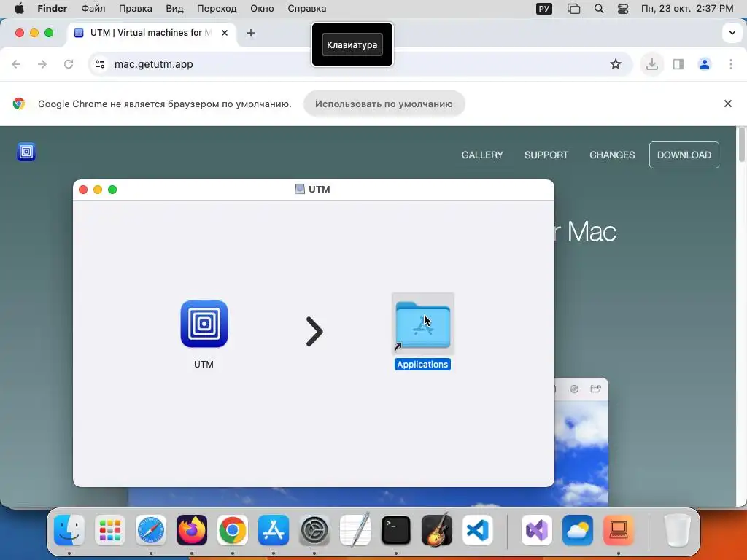Screen dimensions: 747x560
Task: Open Control Center
Action: pyautogui.click(x=623, y=9)
